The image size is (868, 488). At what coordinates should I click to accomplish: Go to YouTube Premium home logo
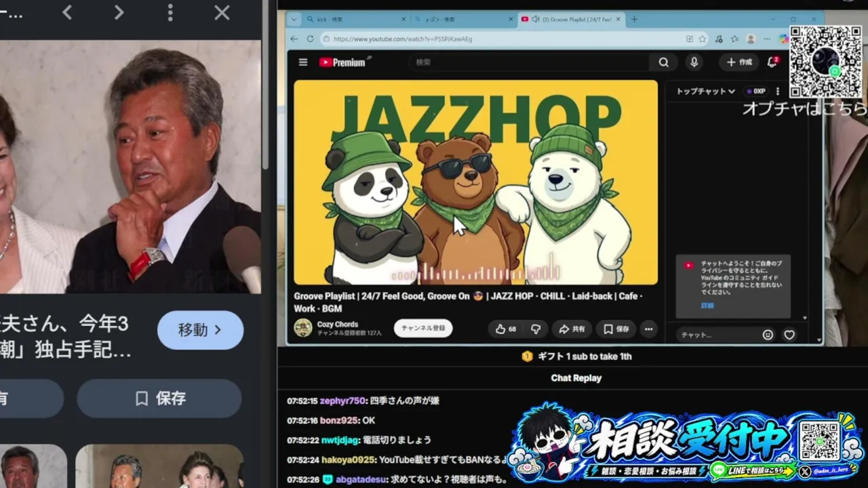point(344,62)
